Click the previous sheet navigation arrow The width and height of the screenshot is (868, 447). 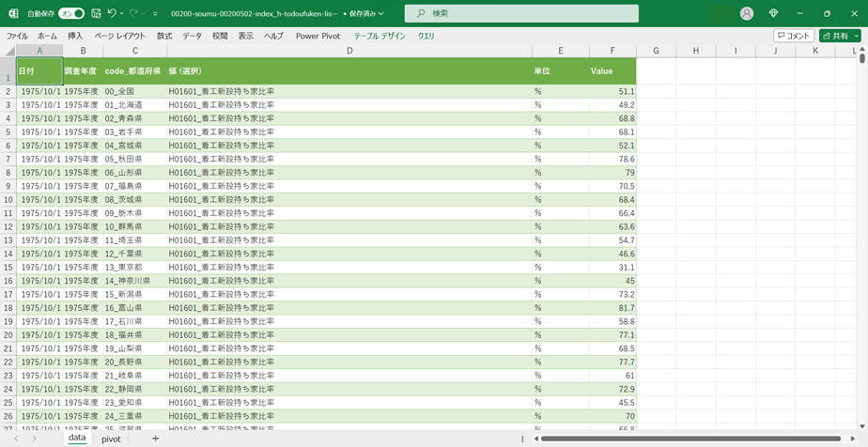(16, 439)
